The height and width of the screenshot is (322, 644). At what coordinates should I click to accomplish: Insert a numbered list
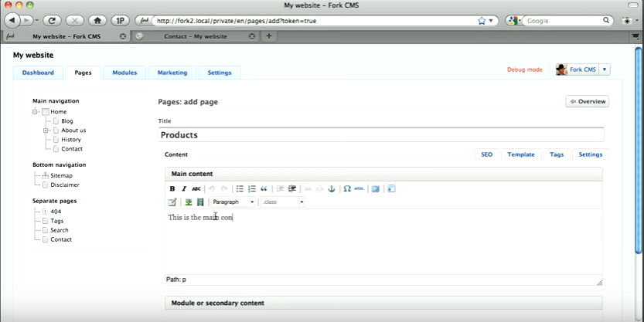[252, 189]
